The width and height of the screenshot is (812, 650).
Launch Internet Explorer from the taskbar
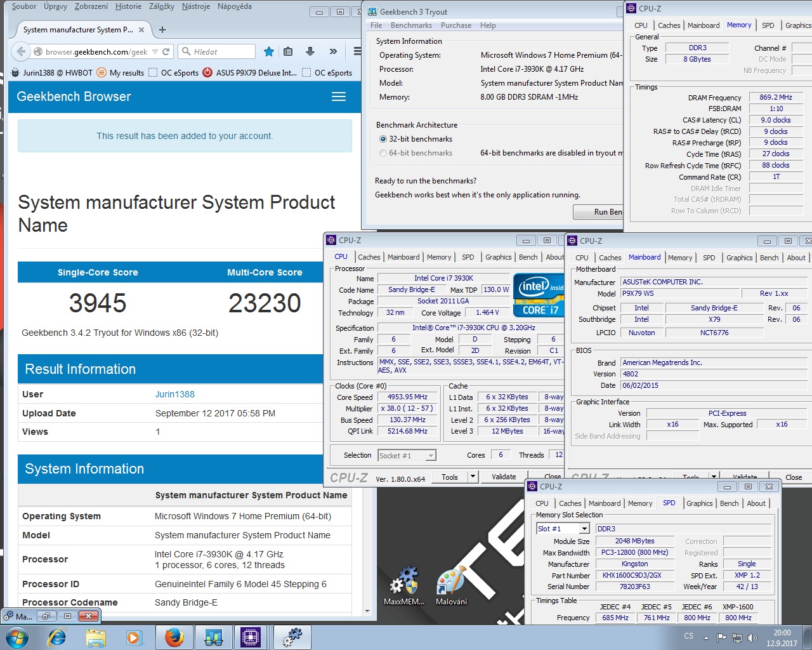tap(57, 637)
